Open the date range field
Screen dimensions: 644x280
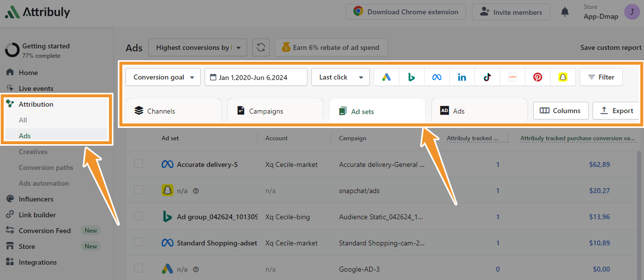point(256,77)
